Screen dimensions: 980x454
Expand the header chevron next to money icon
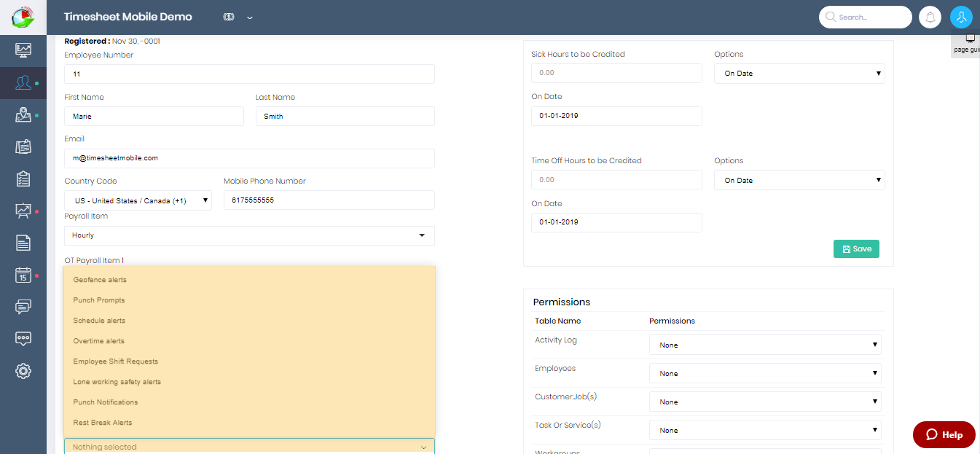pyautogui.click(x=250, y=17)
